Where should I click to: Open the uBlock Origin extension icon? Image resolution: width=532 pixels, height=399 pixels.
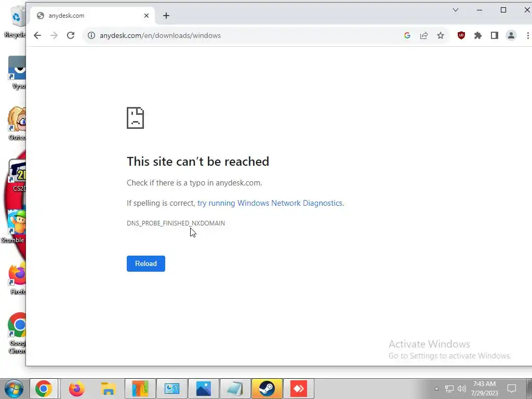click(x=461, y=35)
